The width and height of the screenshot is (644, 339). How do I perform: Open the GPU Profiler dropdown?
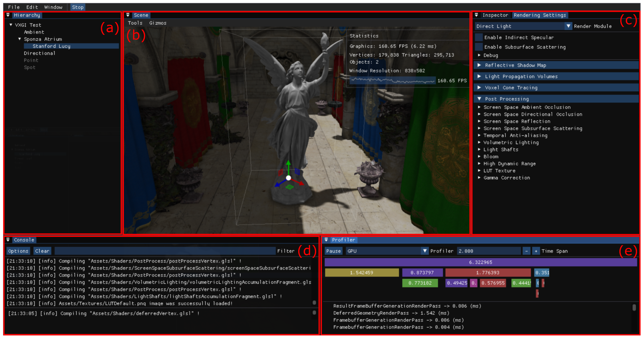pyautogui.click(x=424, y=251)
